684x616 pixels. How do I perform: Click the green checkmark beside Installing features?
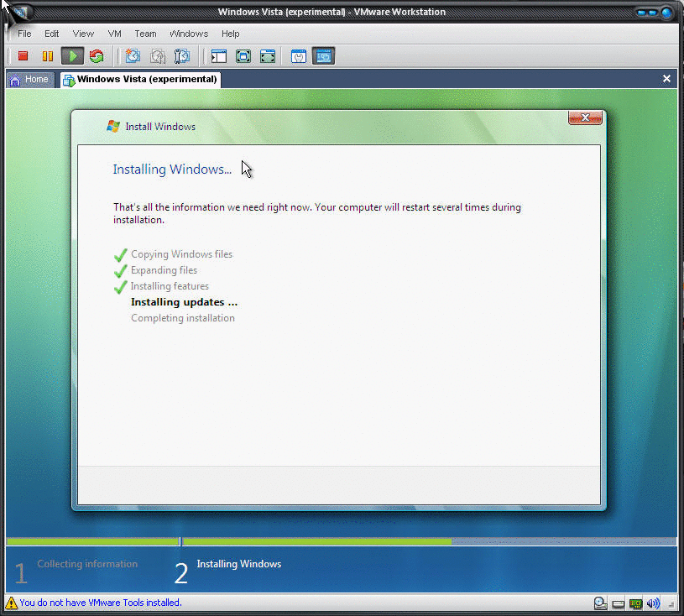pos(120,287)
